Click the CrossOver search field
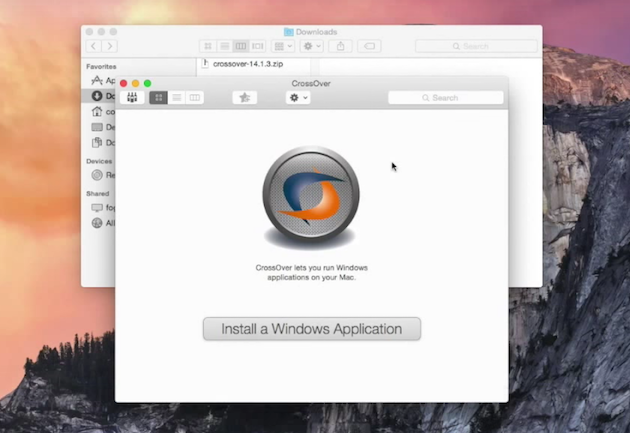Viewport: 630px width, 433px height. [x=446, y=98]
